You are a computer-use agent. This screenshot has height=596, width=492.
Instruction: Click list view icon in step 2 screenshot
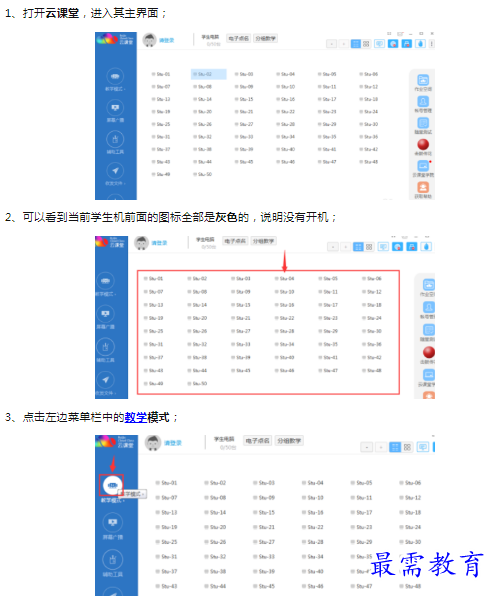358,247
